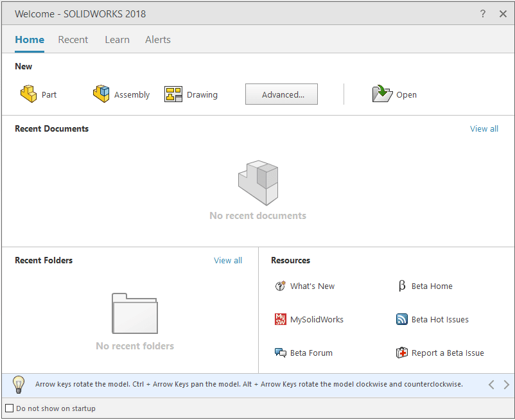515x420 pixels.
Task: Click View all for Recent Folders
Action: [227, 260]
